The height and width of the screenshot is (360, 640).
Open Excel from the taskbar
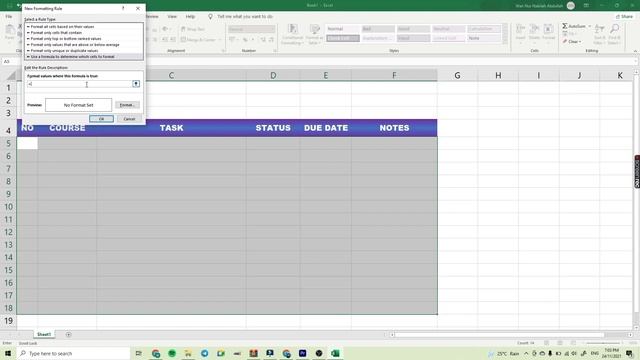point(335,353)
